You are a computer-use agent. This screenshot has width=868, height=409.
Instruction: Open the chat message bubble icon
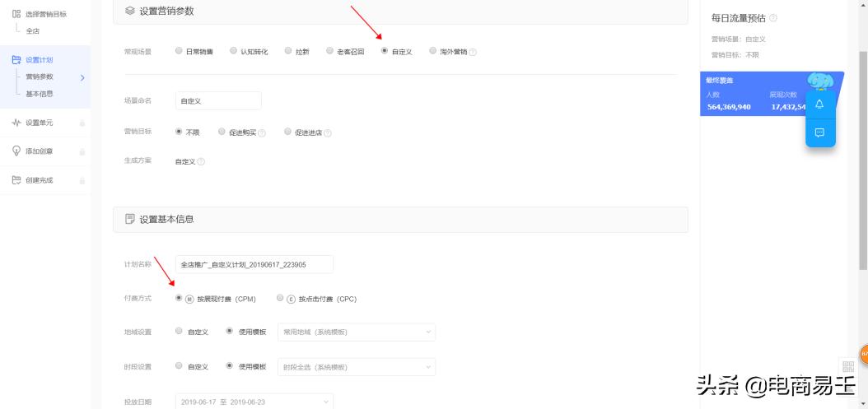click(x=820, y=132)
